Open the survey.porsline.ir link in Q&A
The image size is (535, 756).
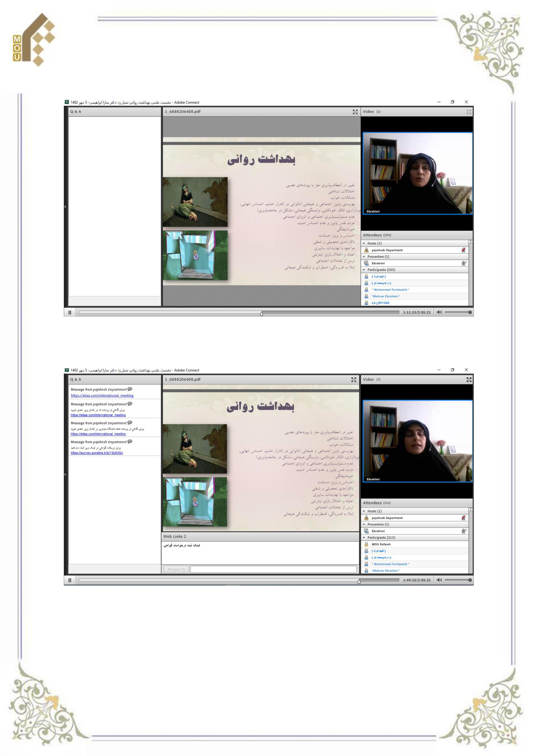point(96,453)
